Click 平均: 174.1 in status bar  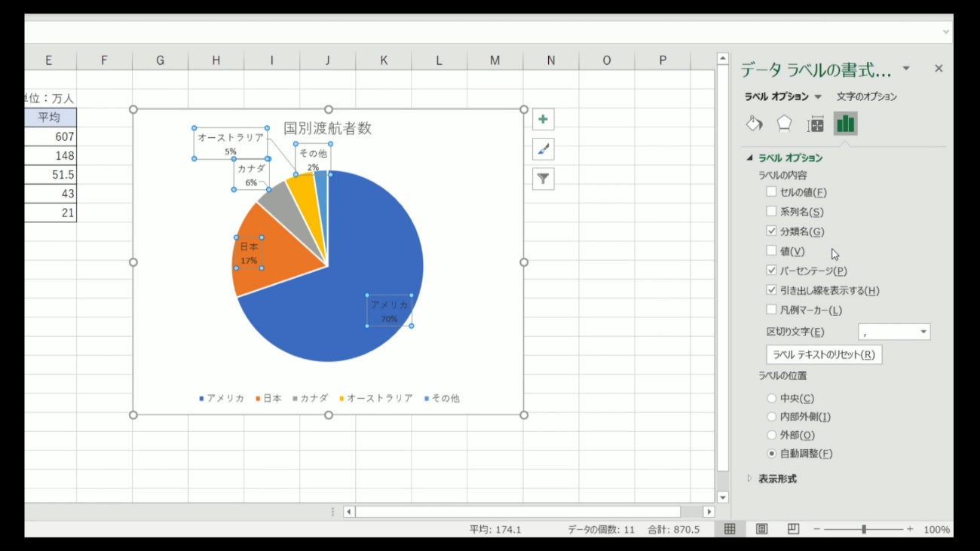click(x=495, y=530)
